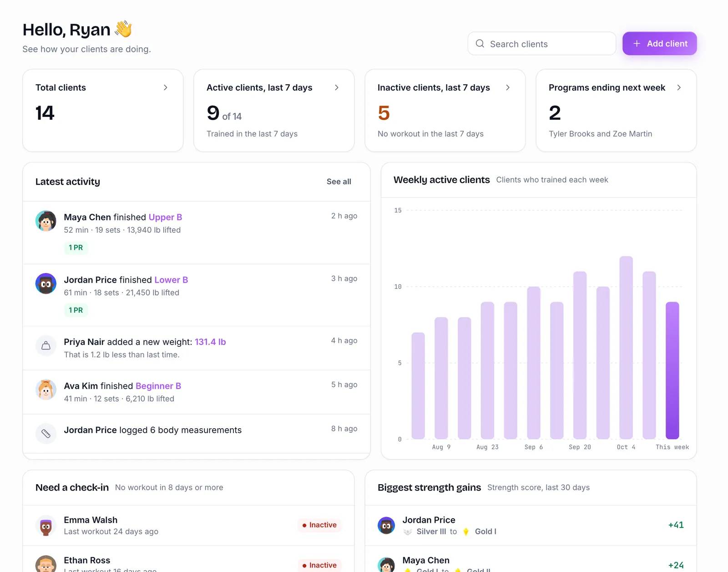Open the Upper B workout link
The width and height of the screenshot is (728, 572).
[x=165, y=217]
